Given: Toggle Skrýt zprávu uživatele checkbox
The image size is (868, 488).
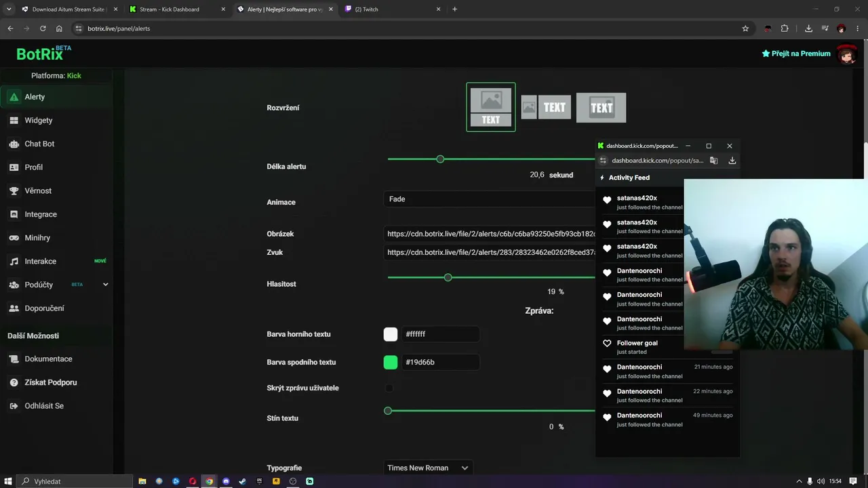Looking at the screenshot, I should pyautogui.click(x=389, y=388).
